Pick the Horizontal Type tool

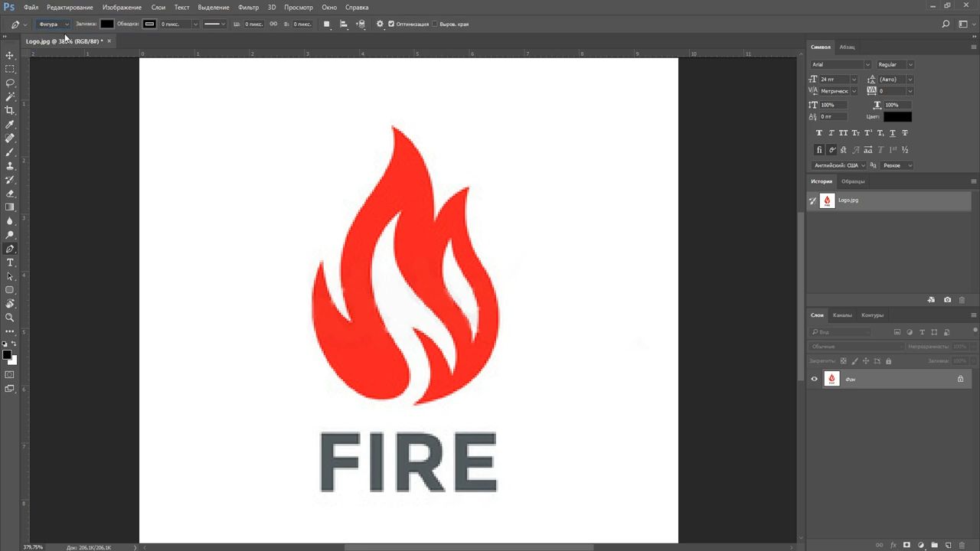coord(10,262)
